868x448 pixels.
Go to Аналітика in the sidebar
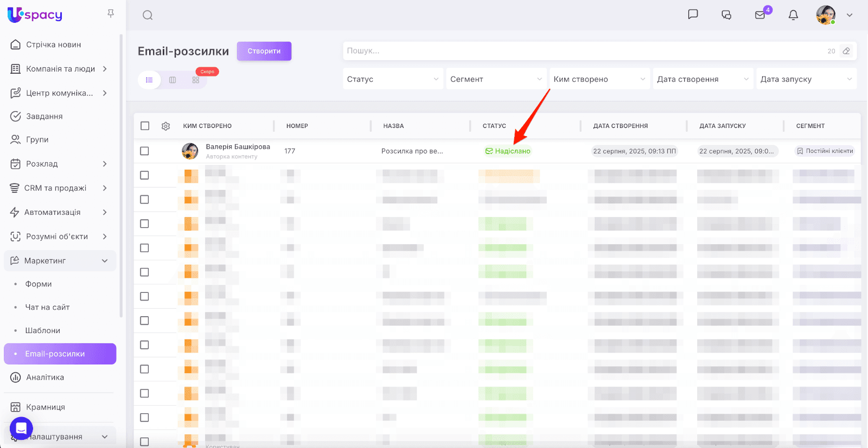tap(45, 377)
